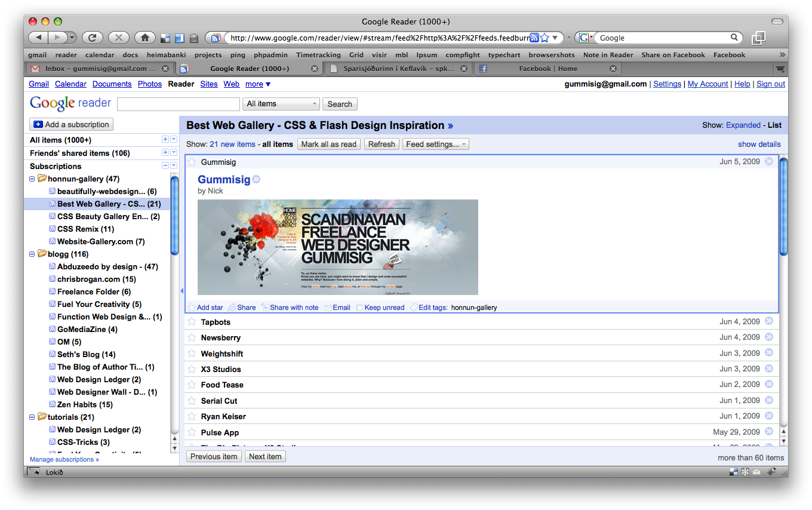Click the arrow icon next to Gummisig title
The height and width of the screenshot is (510, 812).
pyautogui.click(x=256, y=179)
